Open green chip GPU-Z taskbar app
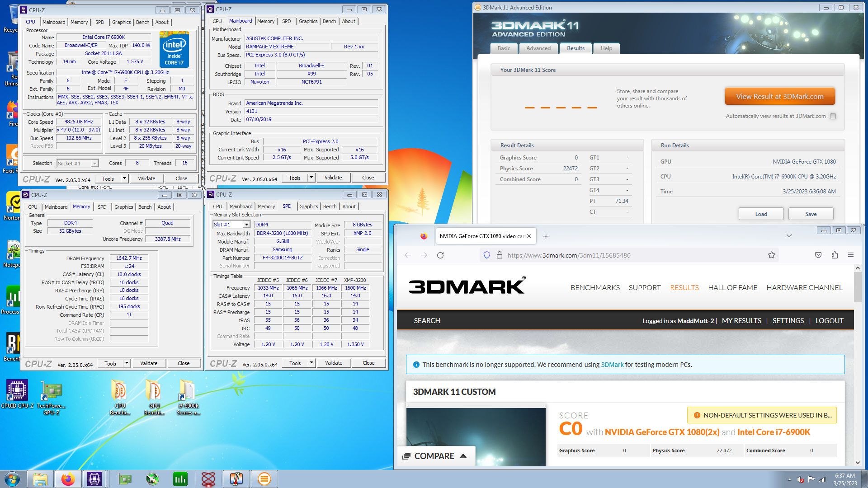The width and height of the screenshot is (868, 488). 124,479
